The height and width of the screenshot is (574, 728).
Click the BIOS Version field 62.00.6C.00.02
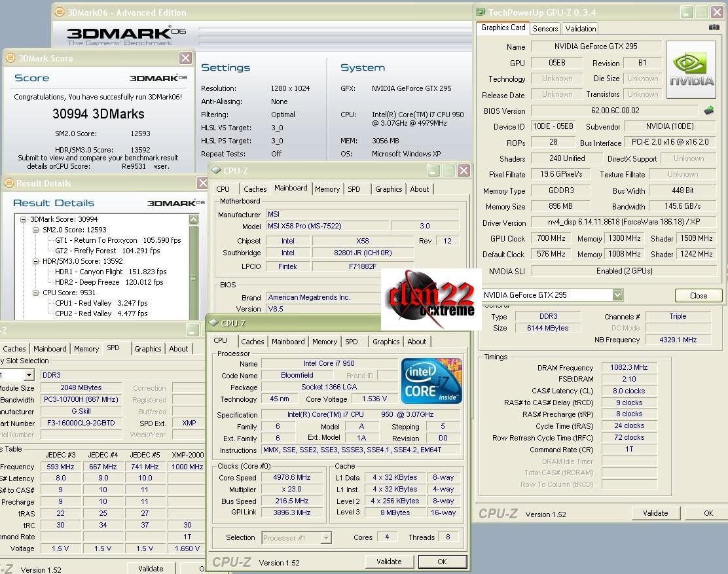tap(615, 111)
